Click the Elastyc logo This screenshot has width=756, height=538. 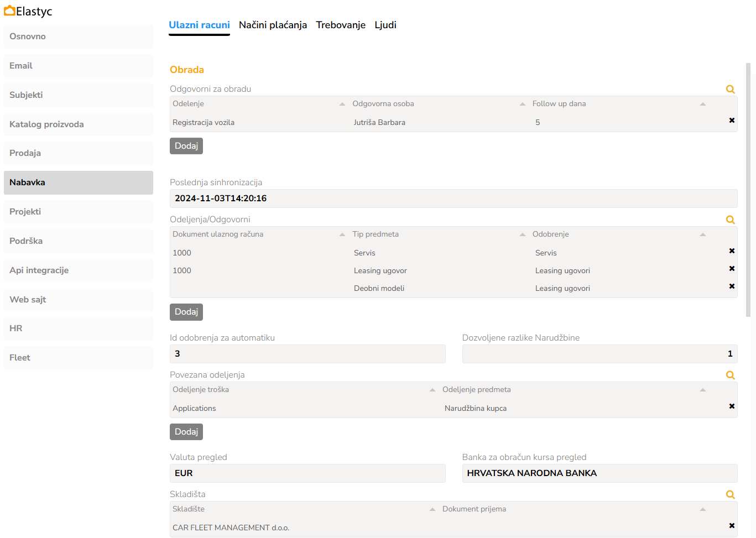(x=28, y=11)
